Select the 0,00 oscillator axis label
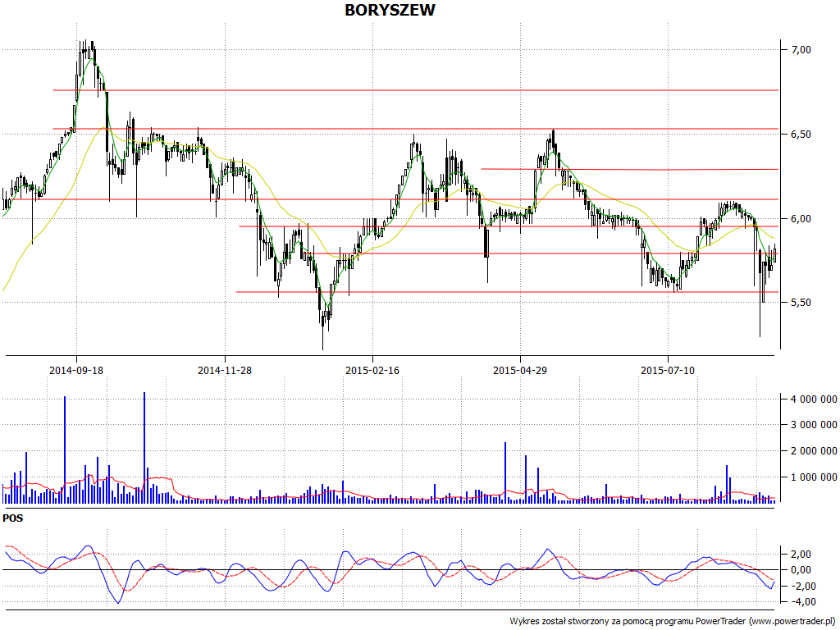This screenshot has height=630, width=840. tap(801, 570)
